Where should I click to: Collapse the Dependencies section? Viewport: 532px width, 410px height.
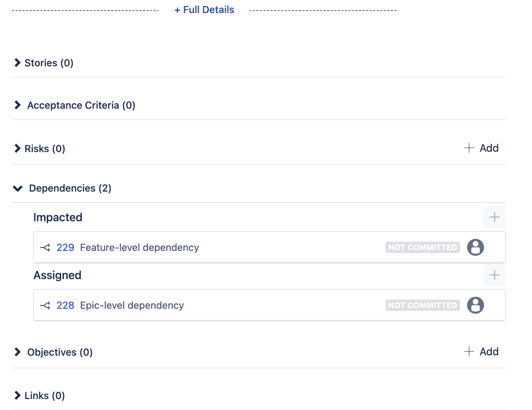(x=18, y=188)
